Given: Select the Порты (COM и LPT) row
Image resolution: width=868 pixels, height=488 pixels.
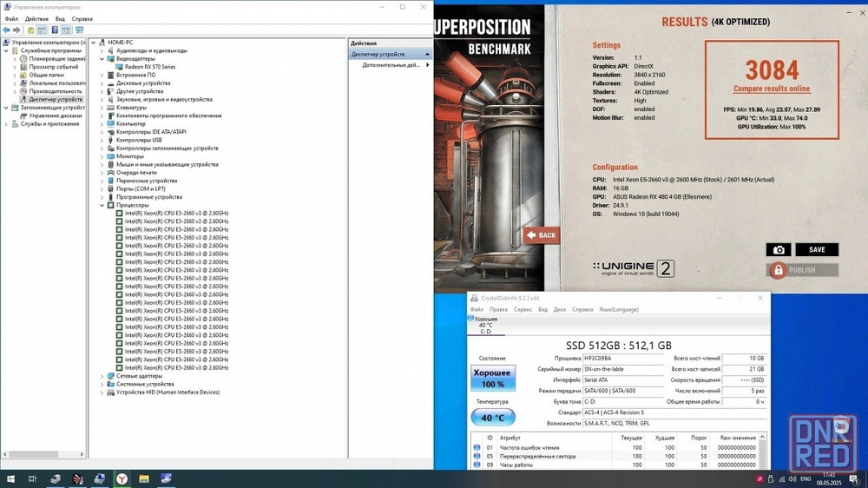Looking at the screenshot, I should pyautogui.click(x=141, y=189).
